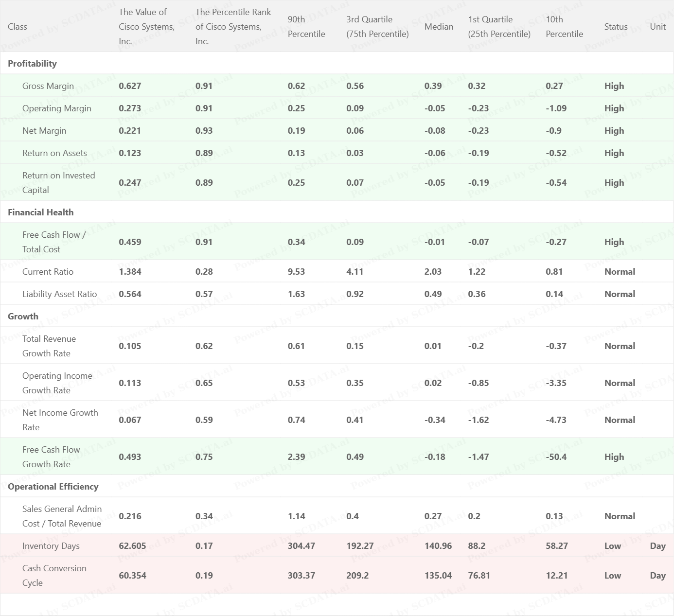Click Current Ratio percentile rank 0.28
The width and height of the screenshot is (674, 616).
click(x=204, y=272)
